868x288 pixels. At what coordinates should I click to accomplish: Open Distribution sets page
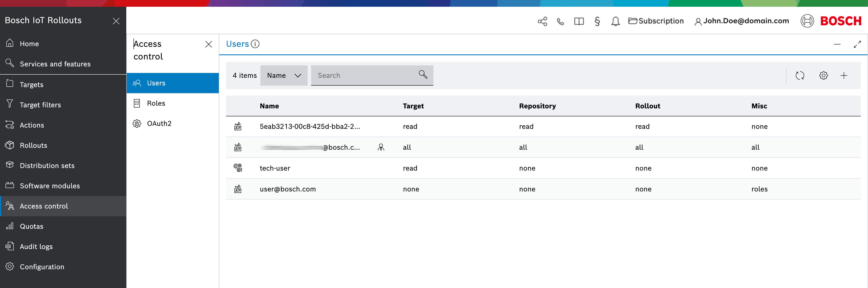point(63,165)
